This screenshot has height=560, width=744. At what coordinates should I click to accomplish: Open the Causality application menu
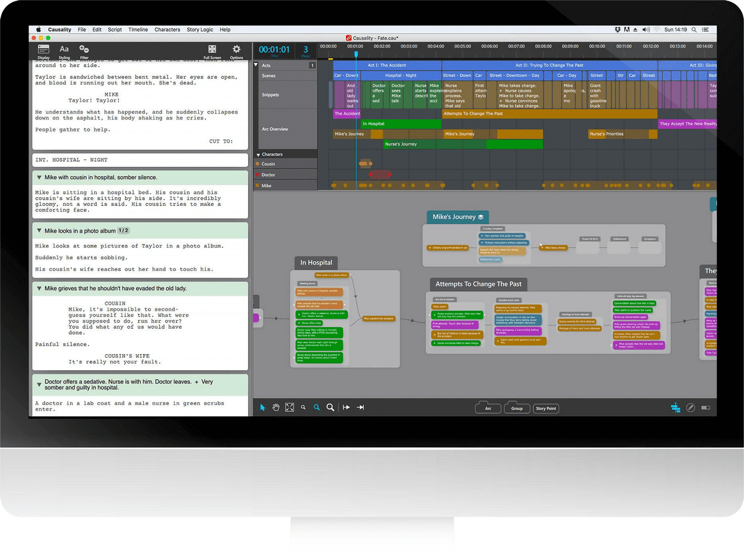(x=58, y=30)
